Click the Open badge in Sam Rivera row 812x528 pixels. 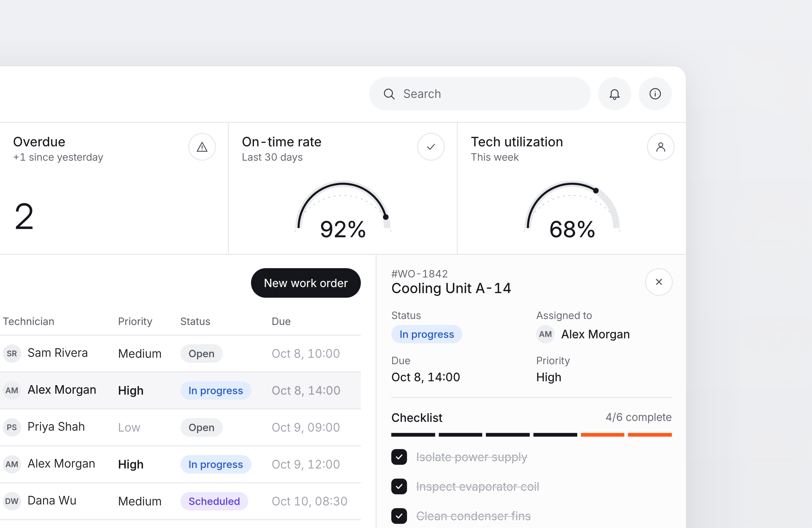[202, 354]
